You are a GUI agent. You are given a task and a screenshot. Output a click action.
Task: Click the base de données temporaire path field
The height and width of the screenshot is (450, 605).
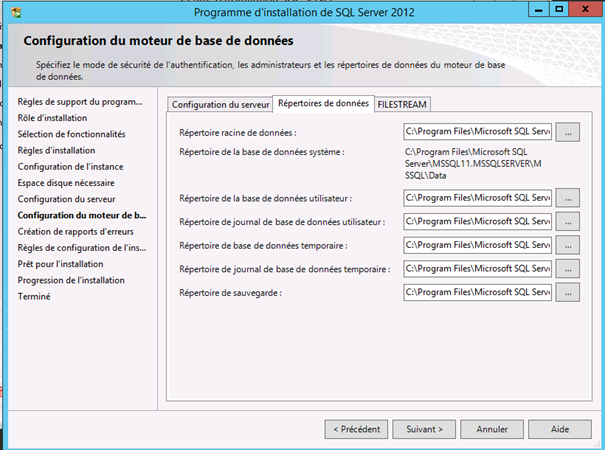(x=478, y=245)
